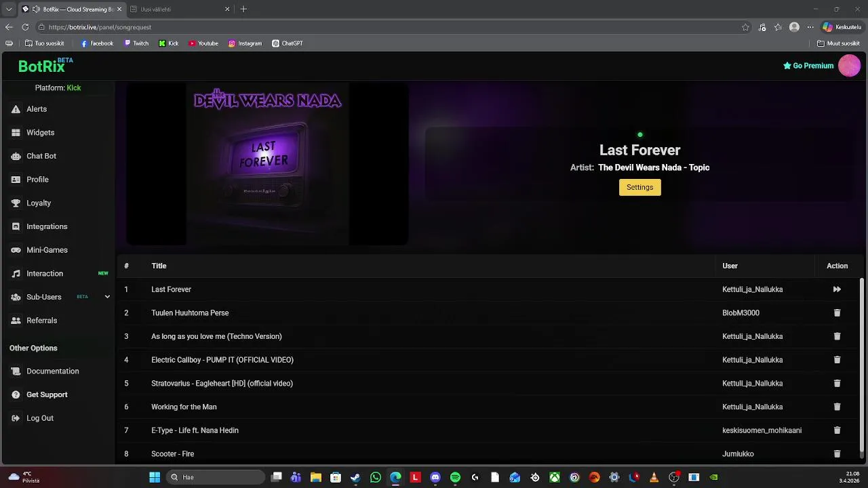Viewport: 868px width, 488px height.
Task: Delete Working for the Man request
Action: click(x=837, y=407)
